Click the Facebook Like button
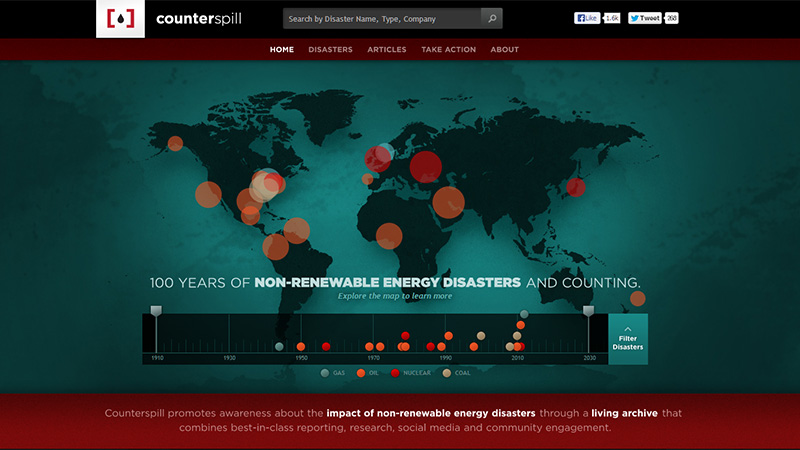The width and height of the screenshot is (800, 450). pos(587,18)
